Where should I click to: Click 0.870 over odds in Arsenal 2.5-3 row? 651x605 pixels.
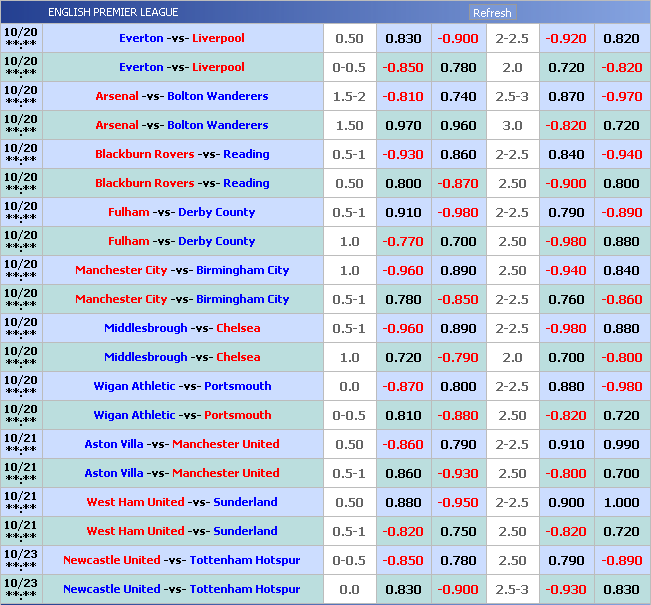pyautogui.click(x=567, y=97)
